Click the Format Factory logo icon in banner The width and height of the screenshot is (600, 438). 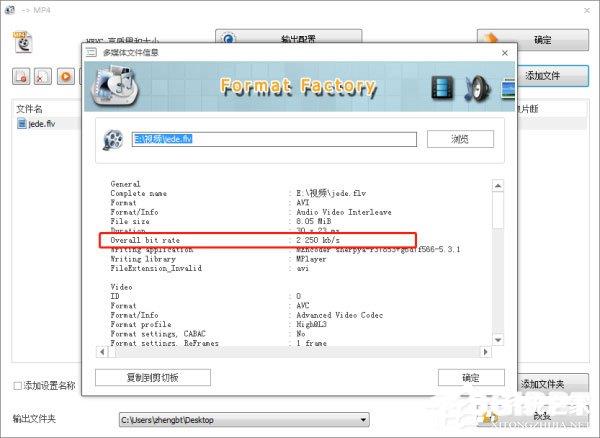pyautogui.click(x=115, y=86)
